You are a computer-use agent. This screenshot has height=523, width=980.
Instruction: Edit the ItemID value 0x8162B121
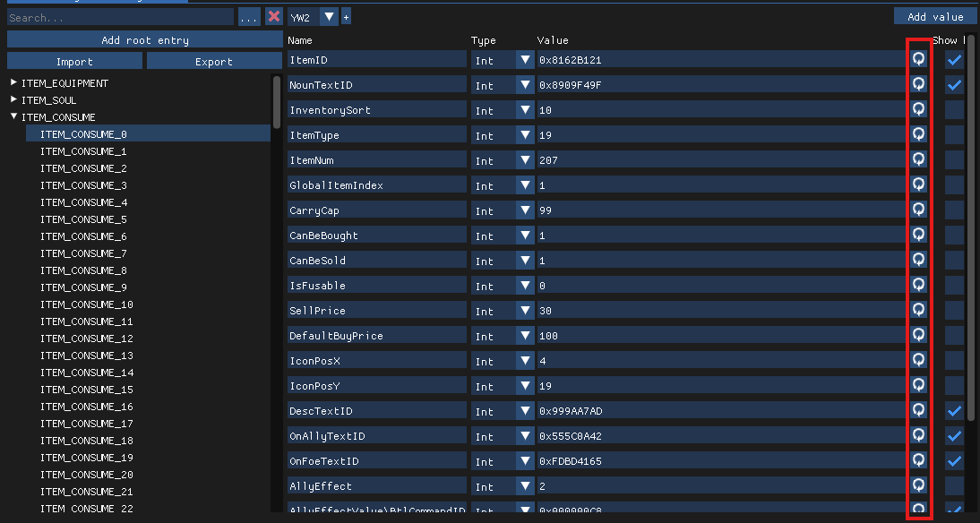[x=723, y=59]
